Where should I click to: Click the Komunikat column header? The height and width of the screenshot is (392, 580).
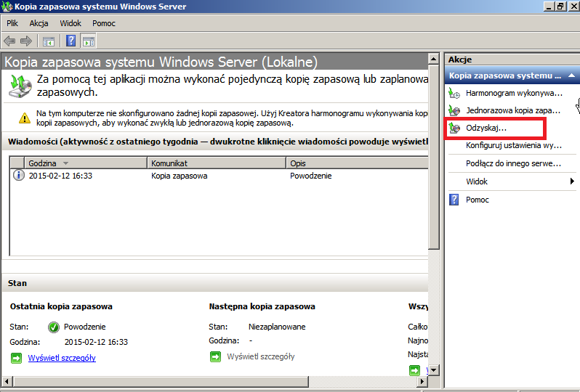217,163
